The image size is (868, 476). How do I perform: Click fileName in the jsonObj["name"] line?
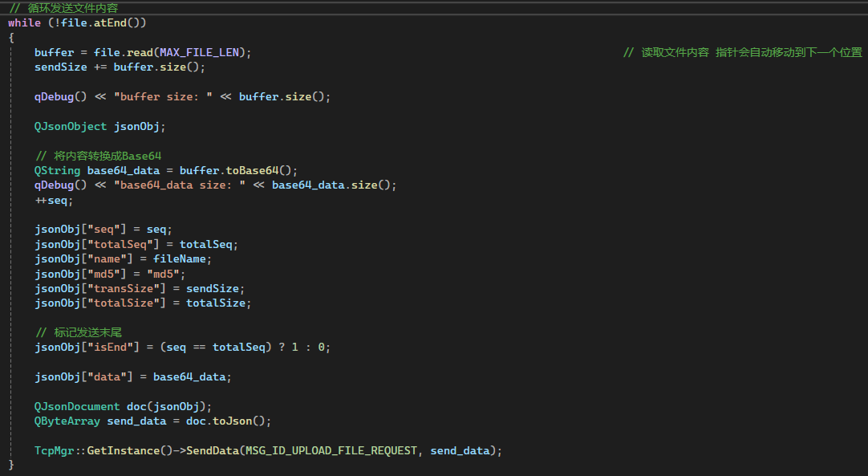pyautogui.click(x=180, y=258)
